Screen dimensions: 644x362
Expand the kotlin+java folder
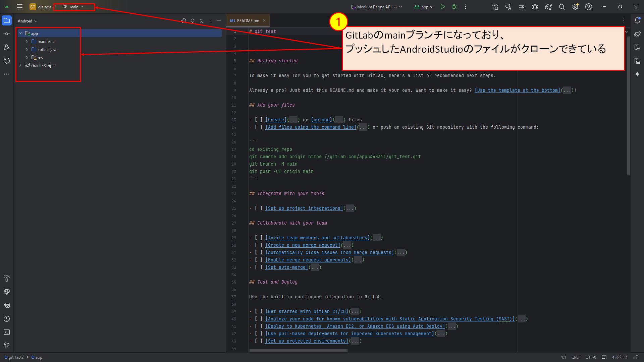27,49
